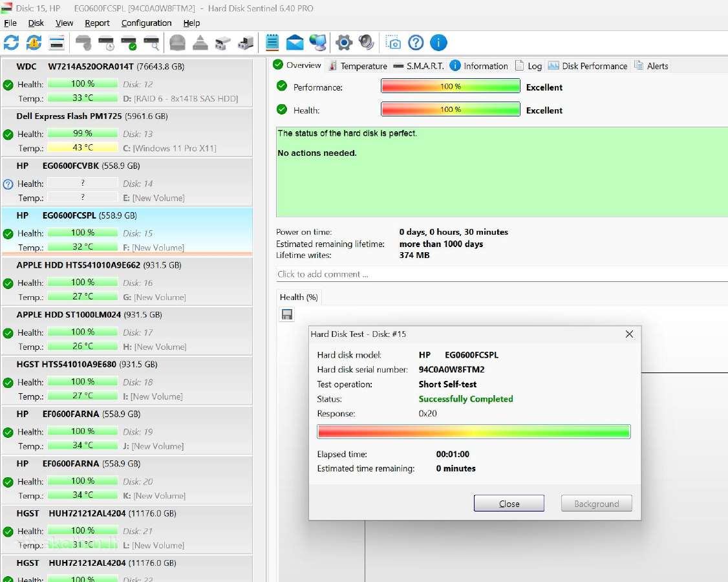Click the green check icon next to Performance

click(282, 85)
